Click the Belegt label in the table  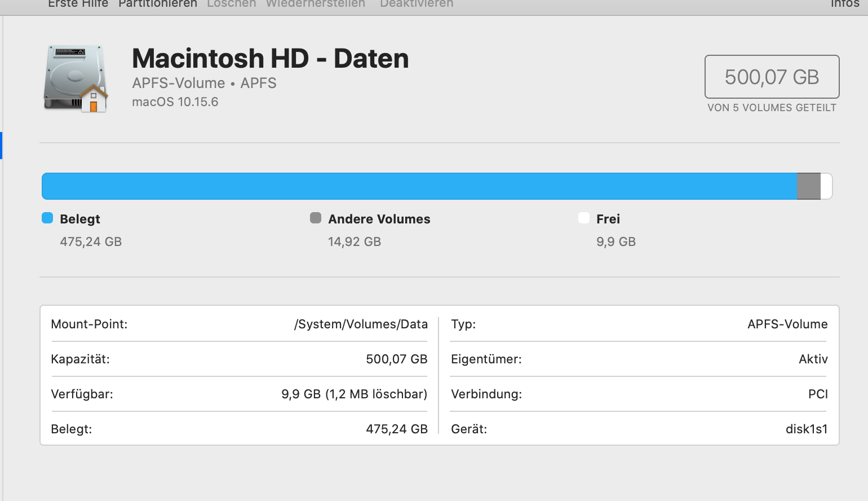pos(71,429)
